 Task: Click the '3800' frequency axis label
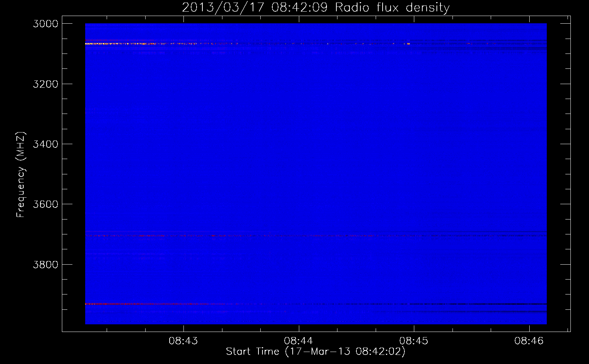click(46, 265)
